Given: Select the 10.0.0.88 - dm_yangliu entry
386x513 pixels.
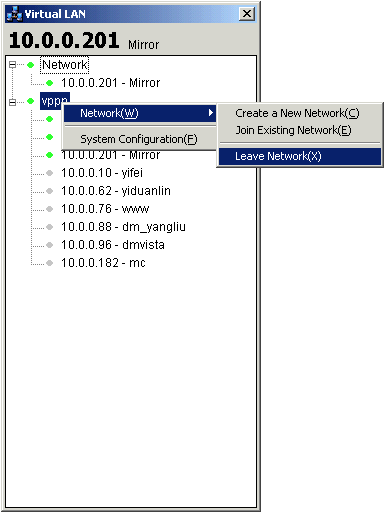Looking at the screenshot, I should pyautogui.click(x=123, y=227).
